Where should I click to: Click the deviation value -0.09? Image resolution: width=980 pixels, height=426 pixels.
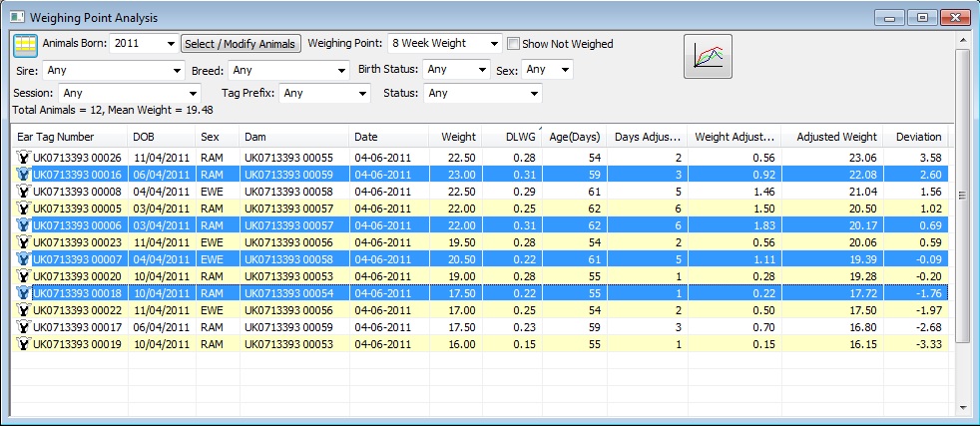[927, 258]
